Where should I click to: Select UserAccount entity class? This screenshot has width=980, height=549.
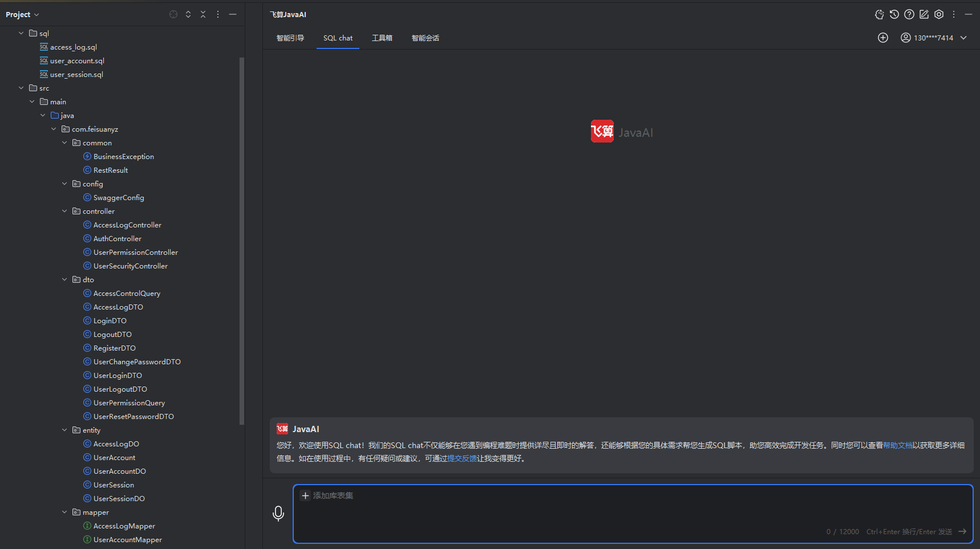114,457
